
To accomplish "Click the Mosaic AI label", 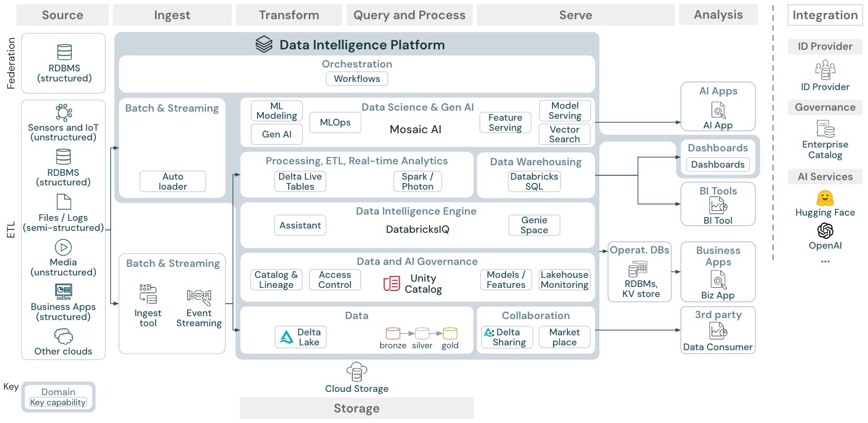I will (x=416, y=129).
